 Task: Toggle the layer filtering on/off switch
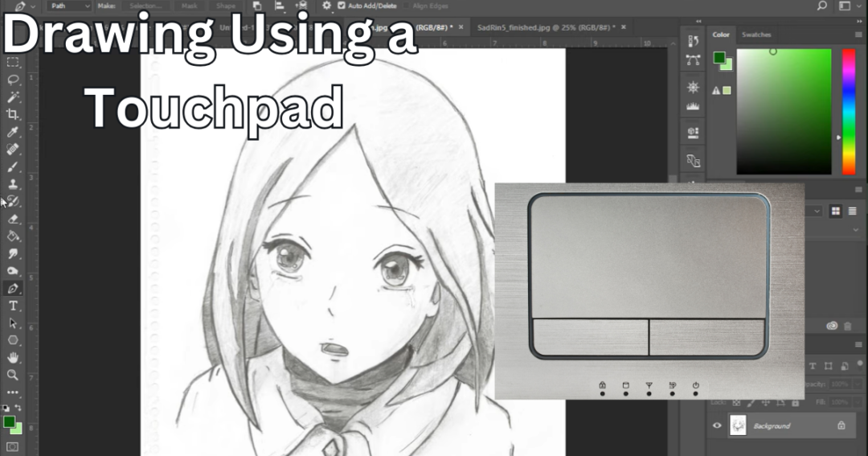click(860, 364)
